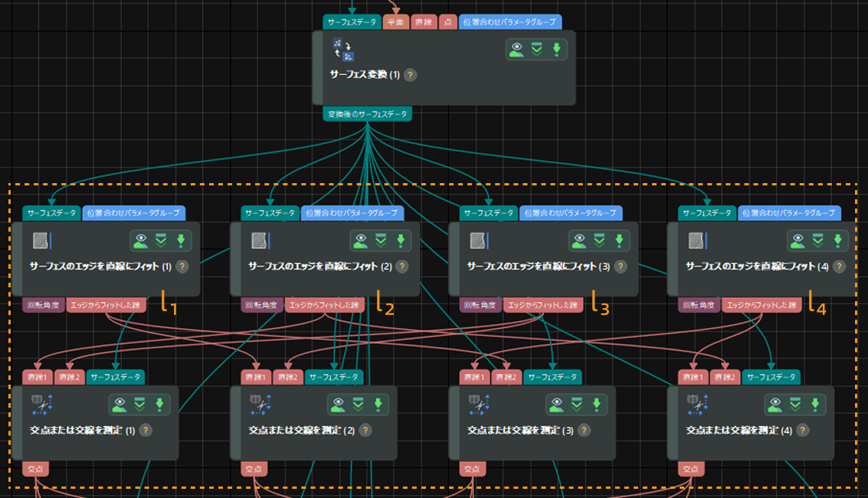Screen dimensions: 868x498
Task: Expand double-chevron on 交点または交線を測定 (3)
Action: [577, 405]
